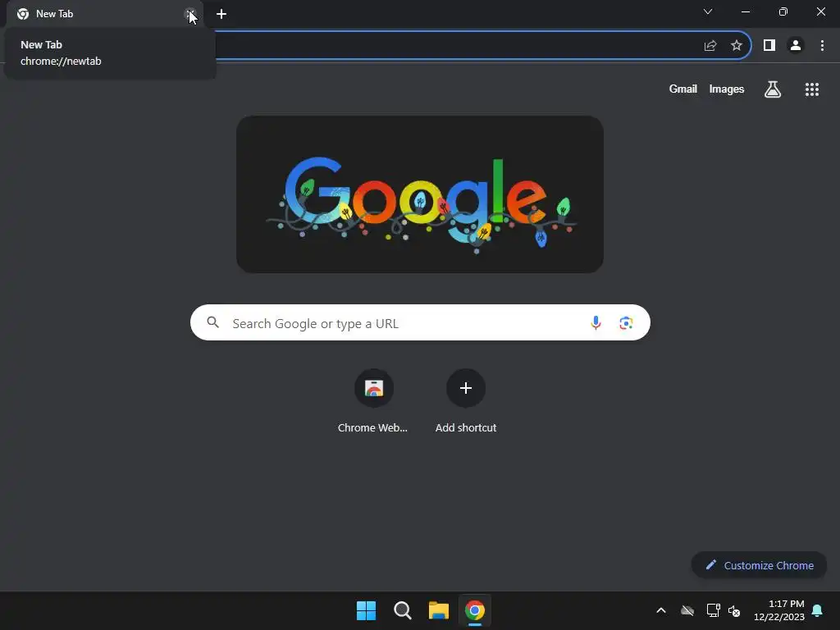
Task: Go to Gmail link
Action: tap(683, 89)
